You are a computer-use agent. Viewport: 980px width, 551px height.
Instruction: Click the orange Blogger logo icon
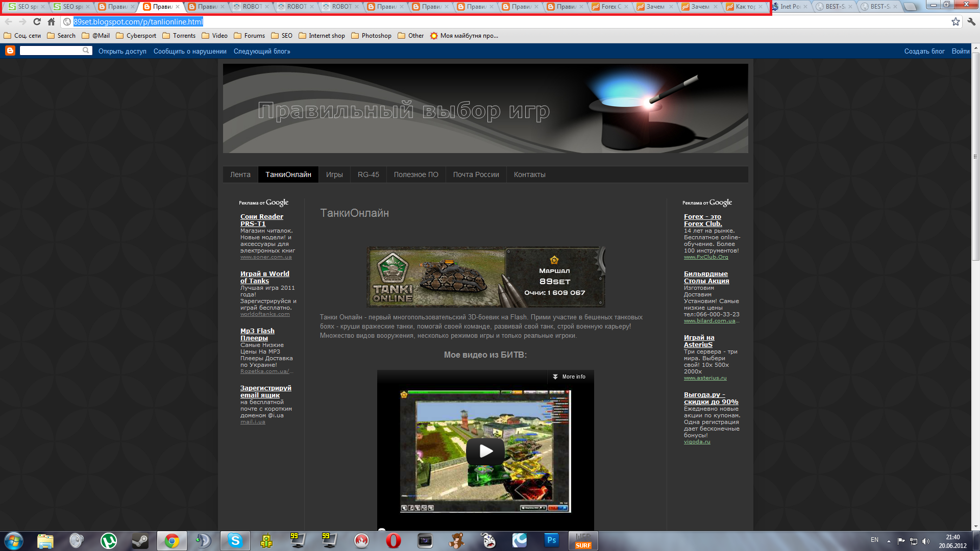pyautogui.click(x=10, y=51)
